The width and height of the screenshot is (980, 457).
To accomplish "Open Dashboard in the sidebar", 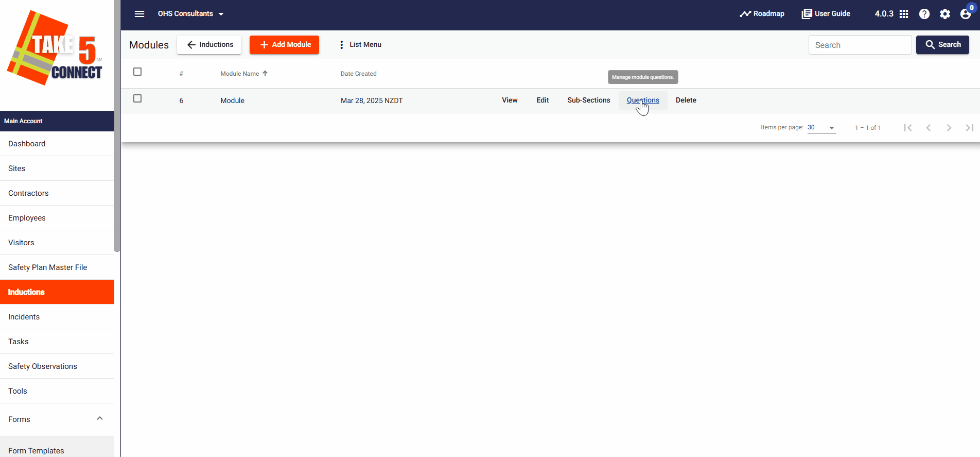I will (57, 144).
